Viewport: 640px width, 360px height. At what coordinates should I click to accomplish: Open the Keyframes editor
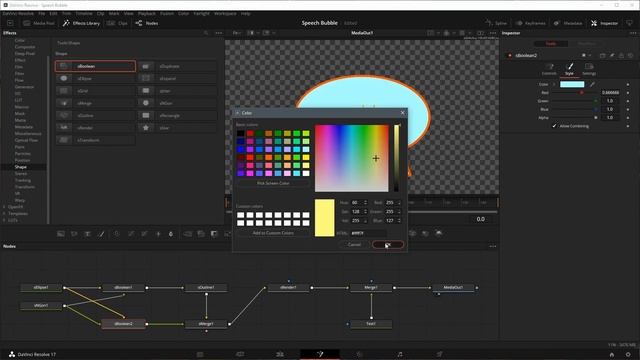[x=531, y=23]
